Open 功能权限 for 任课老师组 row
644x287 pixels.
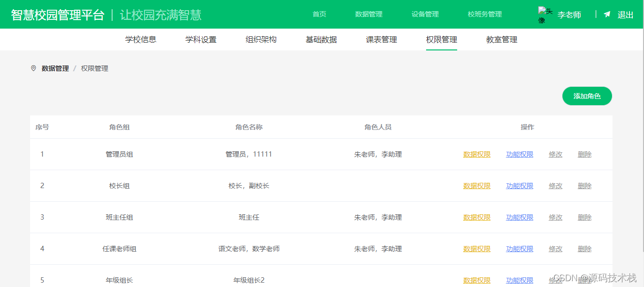pos(520,249)
